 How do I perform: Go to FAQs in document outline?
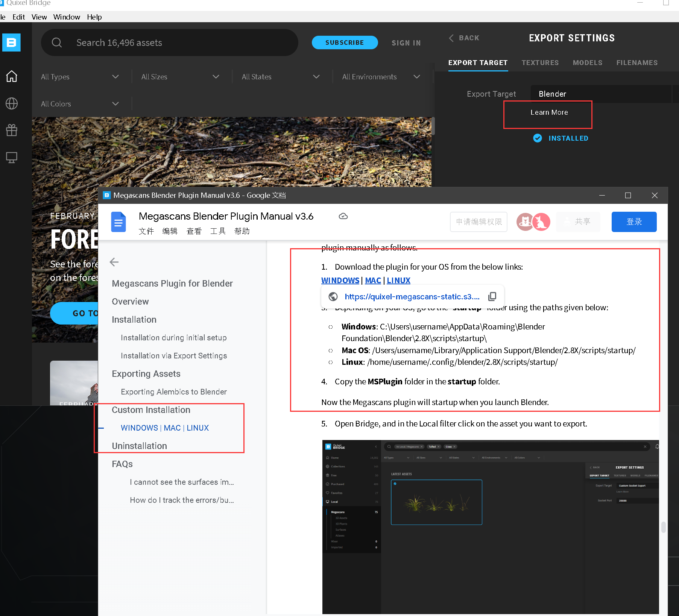[x=122, y=464]
